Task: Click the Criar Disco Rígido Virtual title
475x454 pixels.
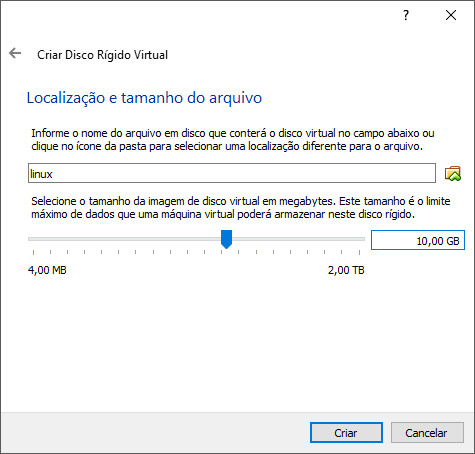Action: 102,55
